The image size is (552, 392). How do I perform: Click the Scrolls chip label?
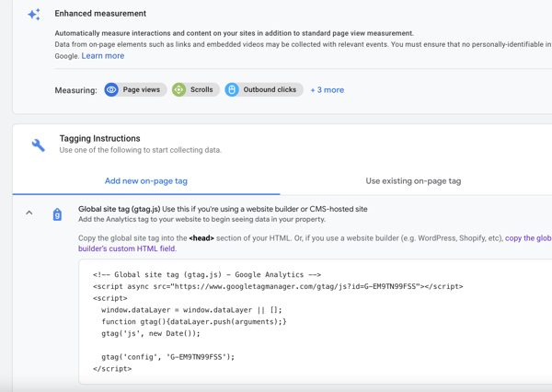click(201, 90)
